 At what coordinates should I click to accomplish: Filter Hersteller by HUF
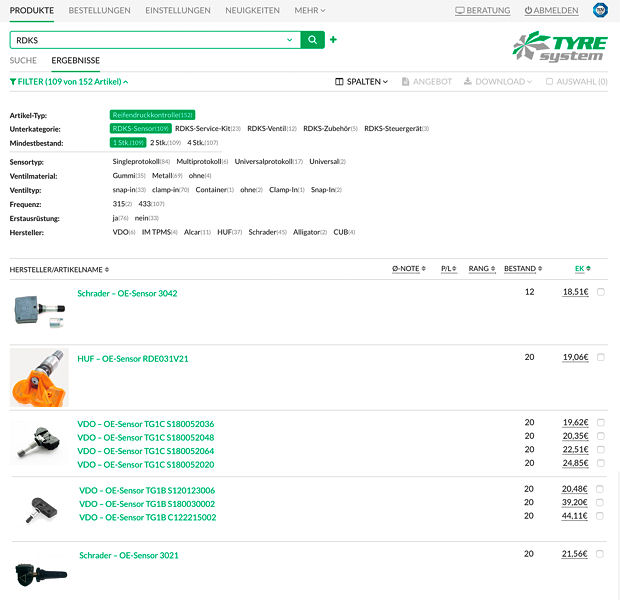230,232
